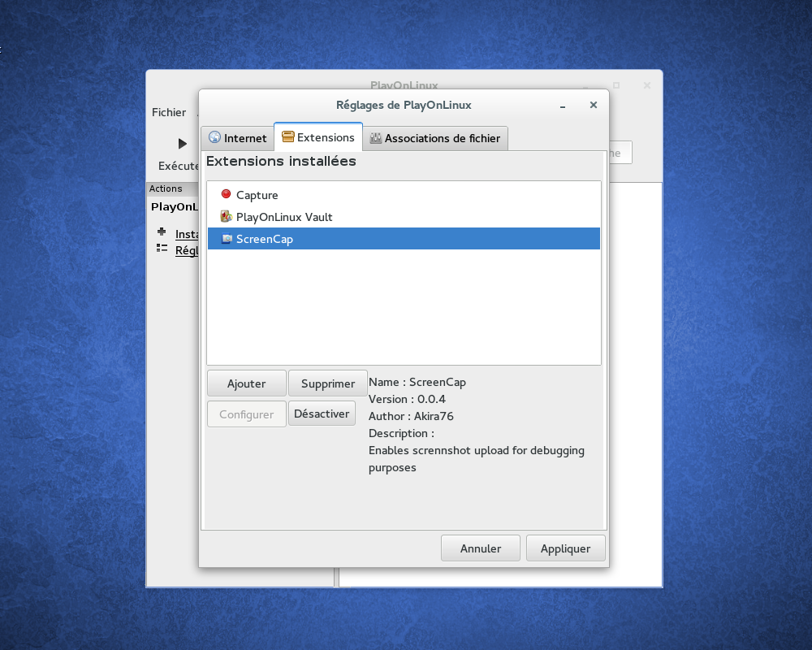Select the PlayOnLinux Vault list entry

click(x=404, y=217)
